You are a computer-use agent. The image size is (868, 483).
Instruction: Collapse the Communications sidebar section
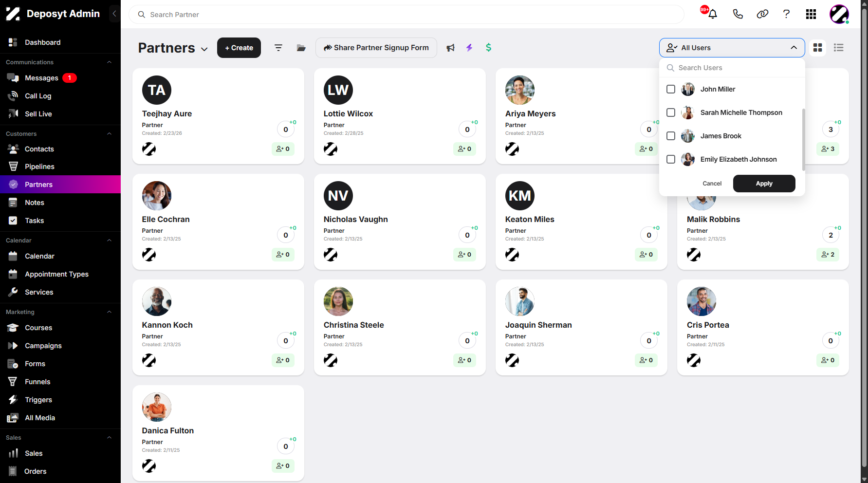pos(110,62)
